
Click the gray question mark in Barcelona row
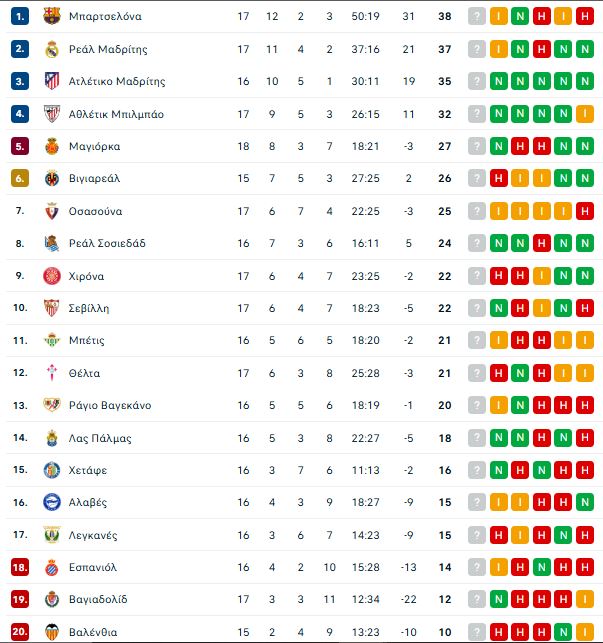tap(477, 16)
